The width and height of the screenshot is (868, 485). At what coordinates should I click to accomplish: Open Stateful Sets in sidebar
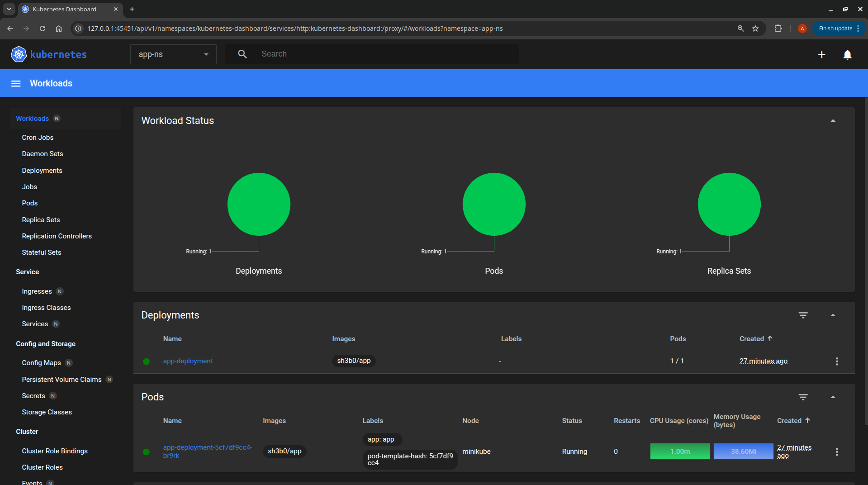click(x=42, y=252)
